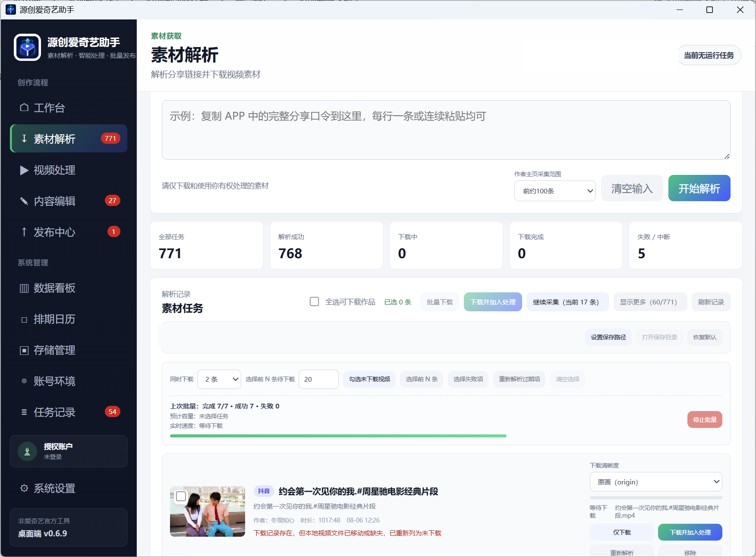
Task: Click the gear icon beside 系统设置
Action: (x=24, y=488)
